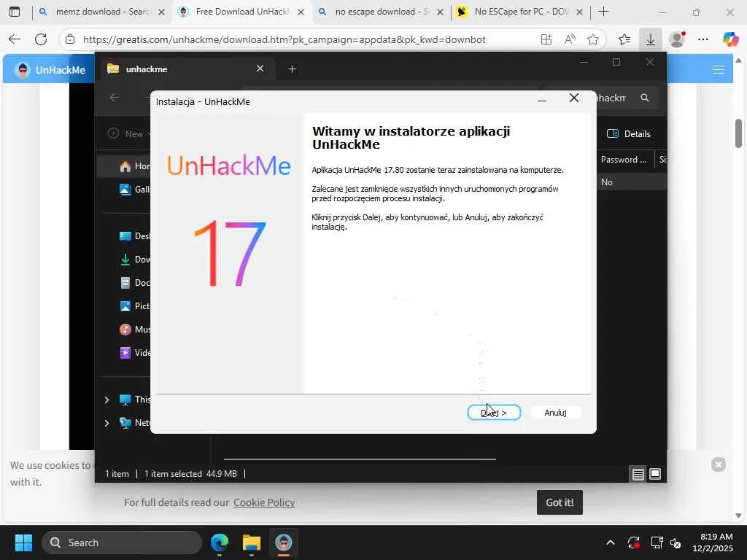Open Windows Start menu
This screenshot has width=747, height=560.
(x=23, y=542)
